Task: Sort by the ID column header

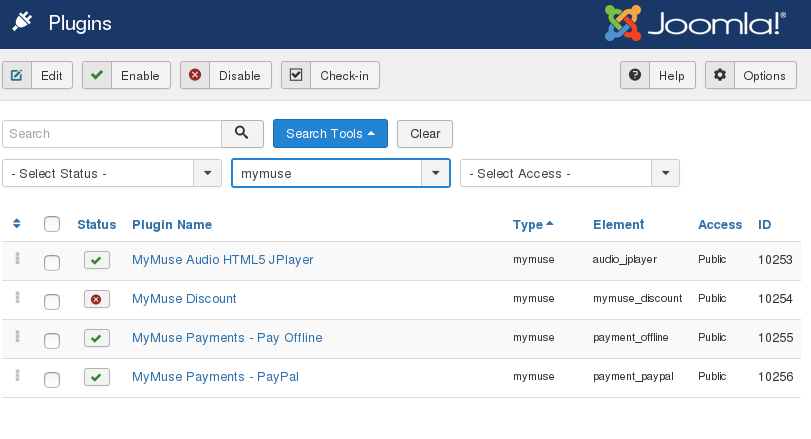Action: pyautogui.click(x=764, y=224)
